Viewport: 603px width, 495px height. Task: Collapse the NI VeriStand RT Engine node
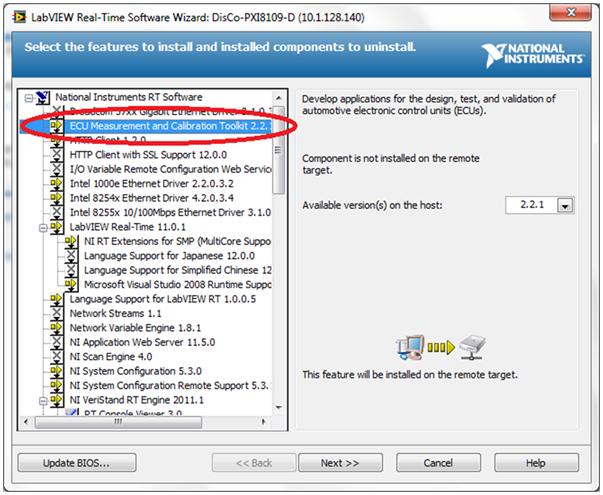[42, 399]
